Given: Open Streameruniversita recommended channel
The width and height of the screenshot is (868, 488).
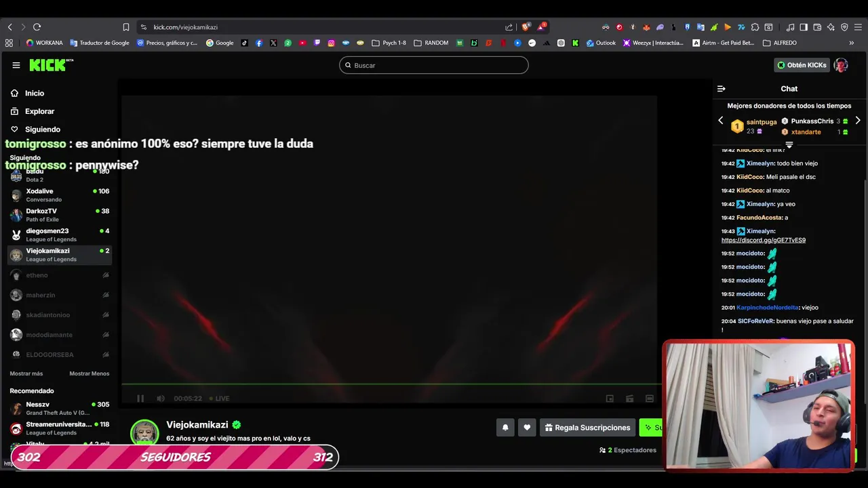Looking at the screenshot, I should [60, 428].
